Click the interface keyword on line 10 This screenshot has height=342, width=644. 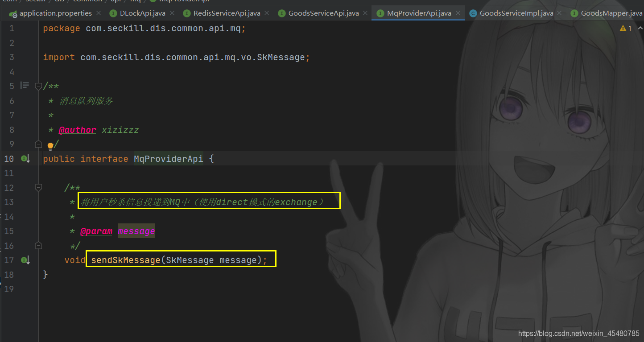tap(104, 159)
